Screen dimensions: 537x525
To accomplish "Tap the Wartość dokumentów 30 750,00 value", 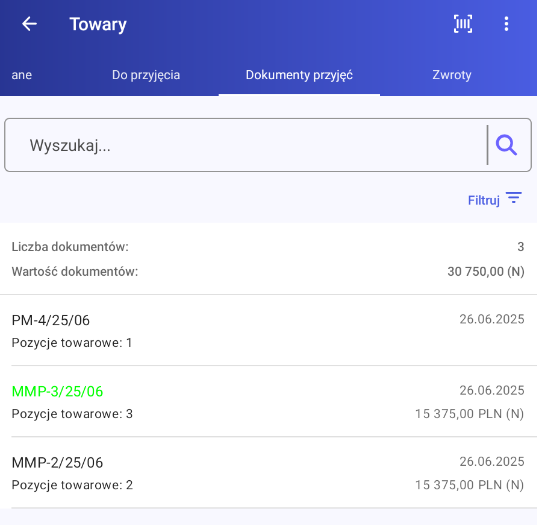I will click(x=486, y=272).
